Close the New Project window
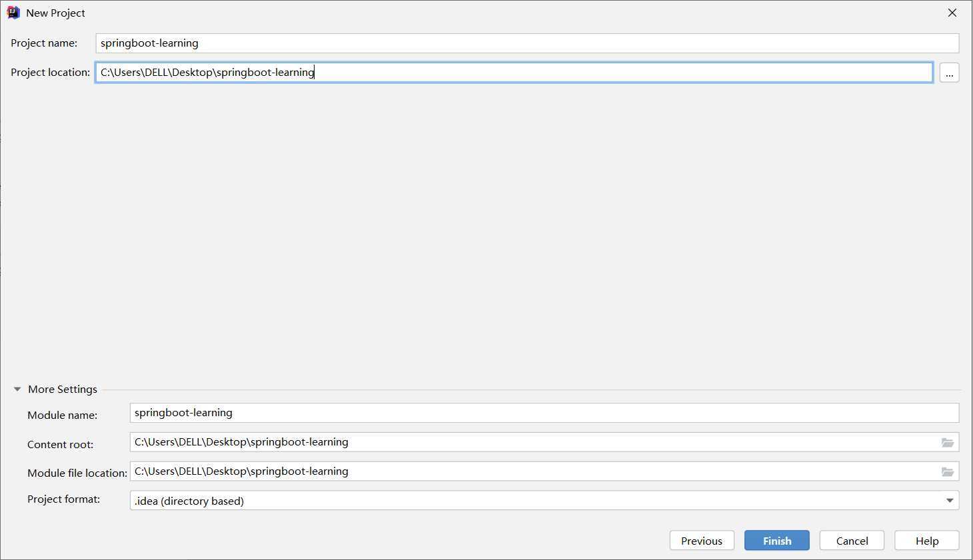The image size is (973, 560). pos(952,13)
